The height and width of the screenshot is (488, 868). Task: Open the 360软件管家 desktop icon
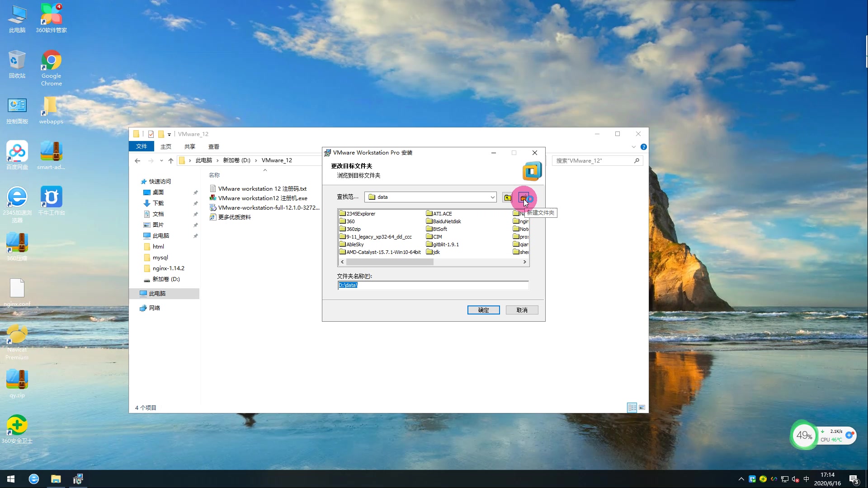click(51, 18)
